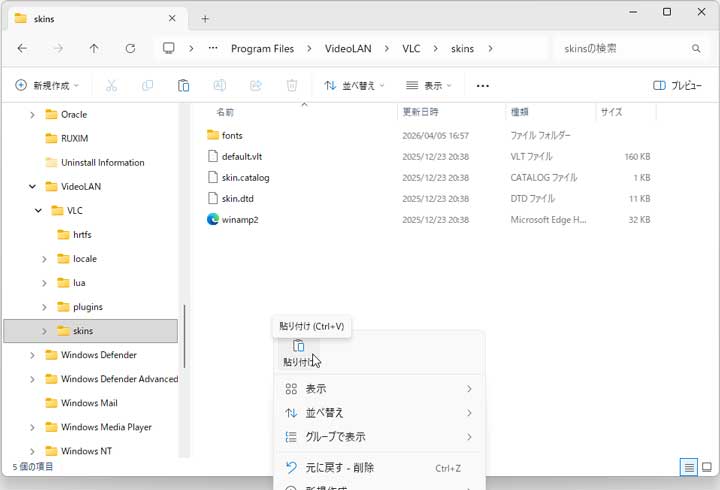The height and width of the screenshot is (490, 720).
Task: Expand the Windows Defender folder
Action: tap(32, 355)
